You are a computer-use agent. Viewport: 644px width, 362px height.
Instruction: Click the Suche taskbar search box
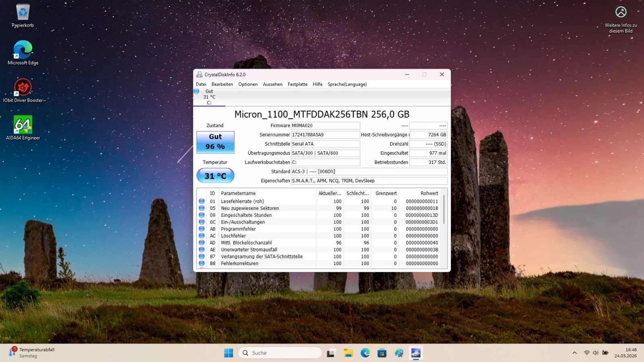coord(280,353)
